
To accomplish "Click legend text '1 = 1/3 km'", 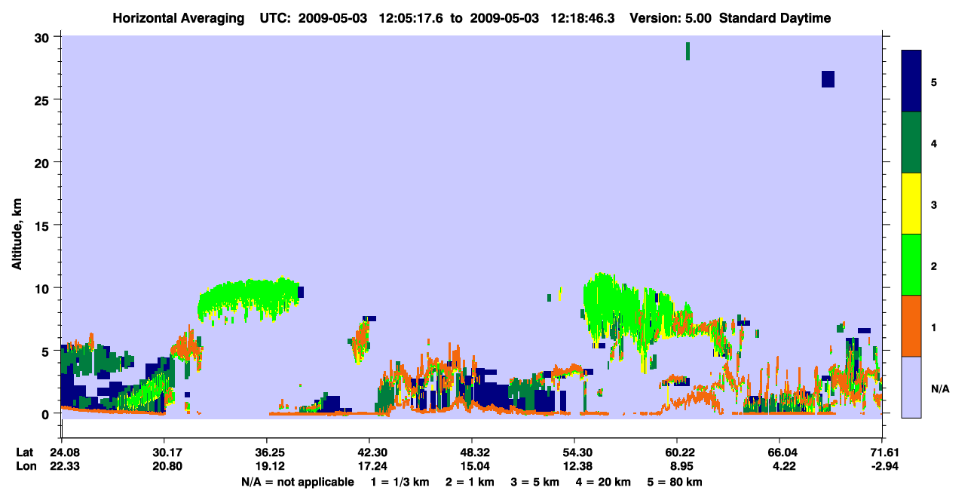I will point(401,482).
